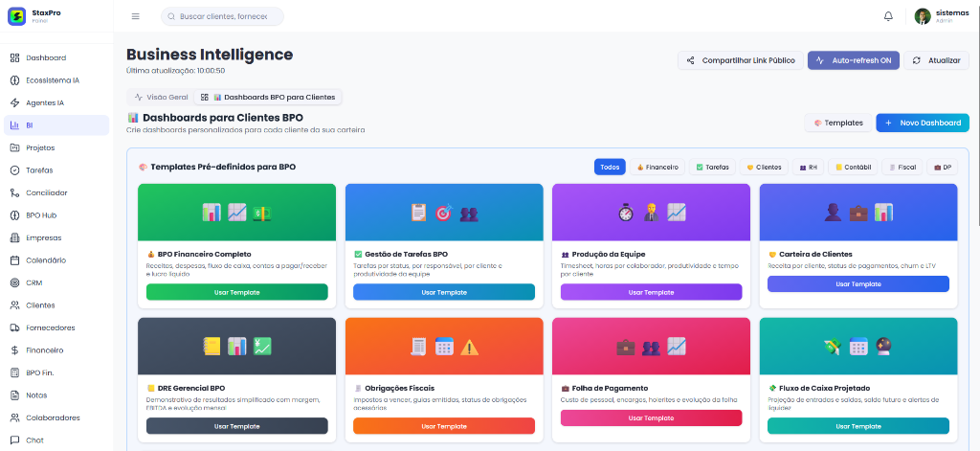The image size is (980, 451).
Task: Open Clientes in the sidebar
Action: click(x=56, y=305)
